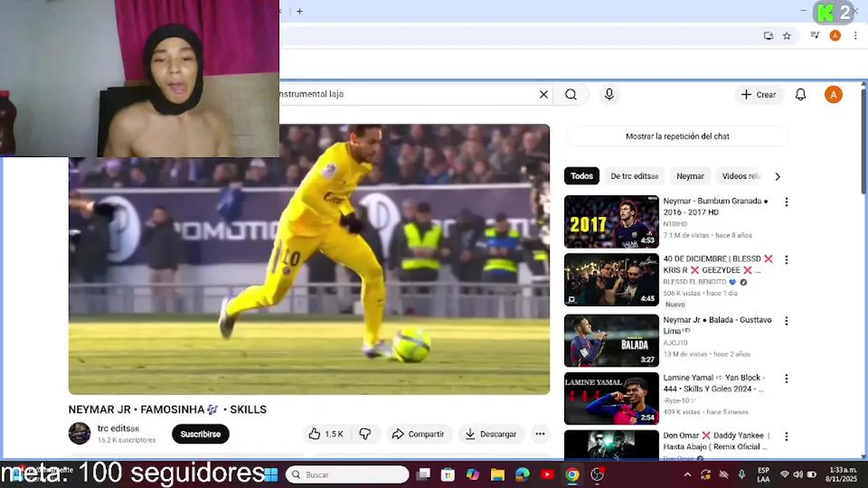Dislike the current video
This screenshot has height=488, width=868.
click(366, 434)
